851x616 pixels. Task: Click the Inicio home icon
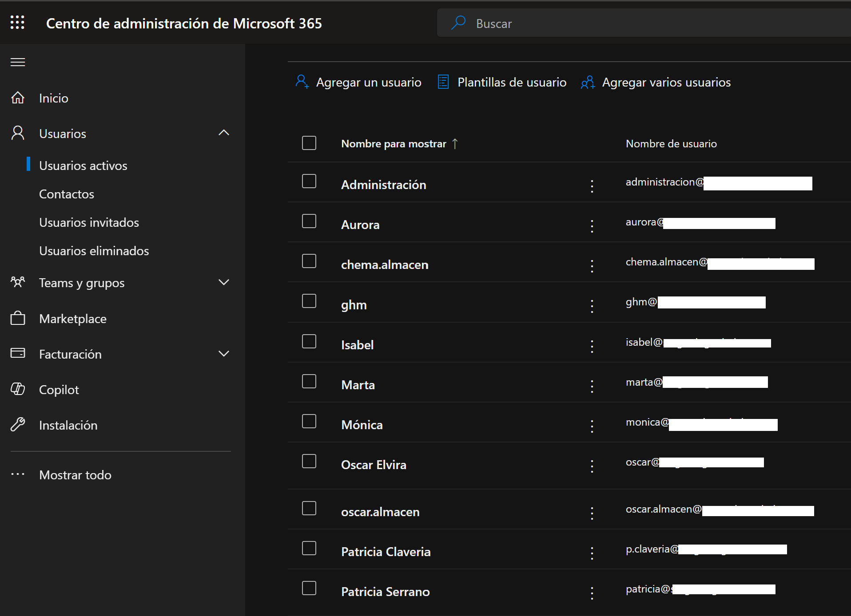[x=18, y=98]
